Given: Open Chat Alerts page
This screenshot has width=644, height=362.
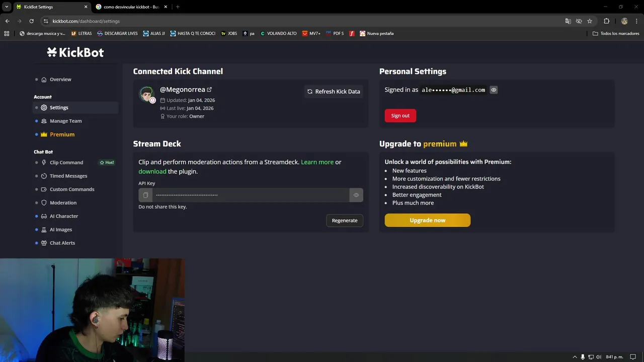Looking at the screenshot, I should 62,243.
